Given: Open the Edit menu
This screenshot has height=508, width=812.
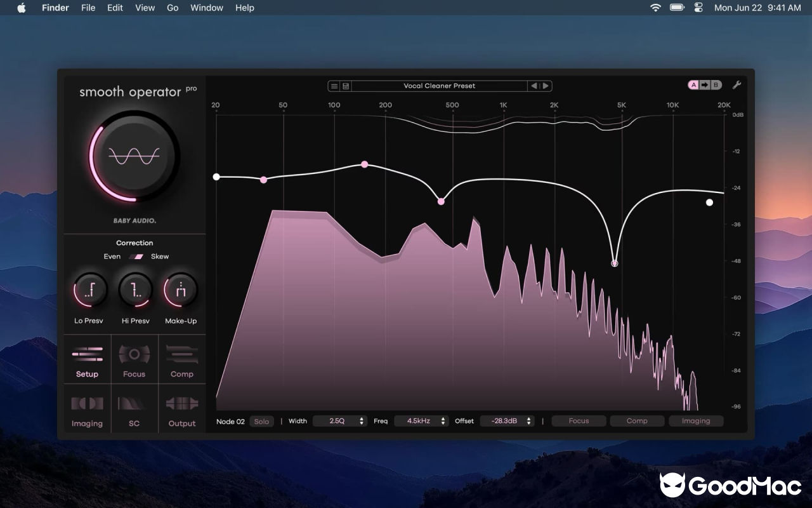Looking at the screenshot, I should [115, 8].
